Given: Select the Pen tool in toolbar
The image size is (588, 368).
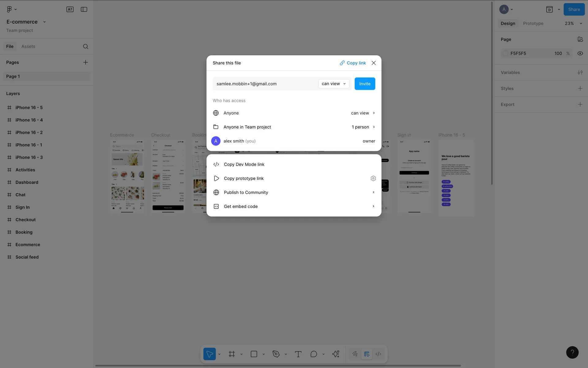Looking at the screenshot, I should pyautogui.click(x=276, y=354).
